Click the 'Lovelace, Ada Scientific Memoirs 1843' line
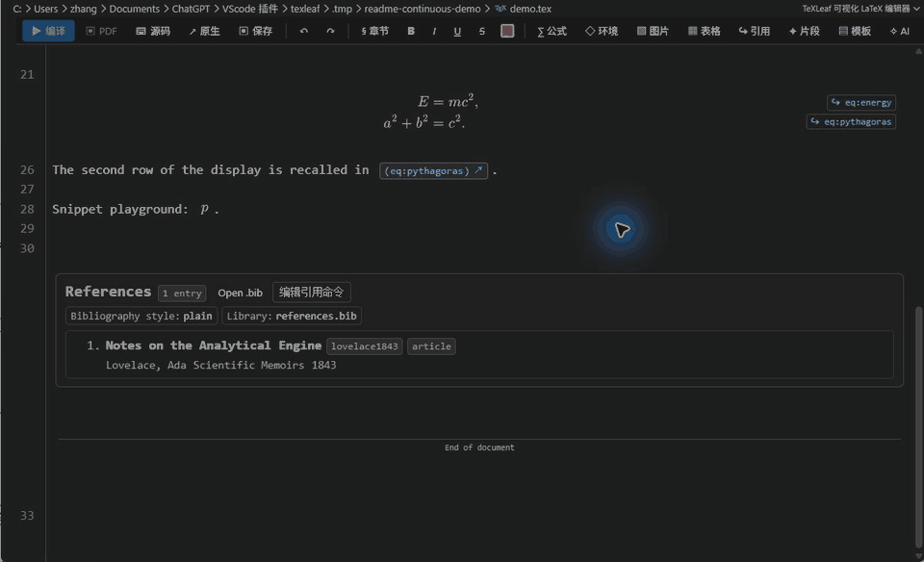The height and width of the screenshot is (562, 924). [221, 366]
